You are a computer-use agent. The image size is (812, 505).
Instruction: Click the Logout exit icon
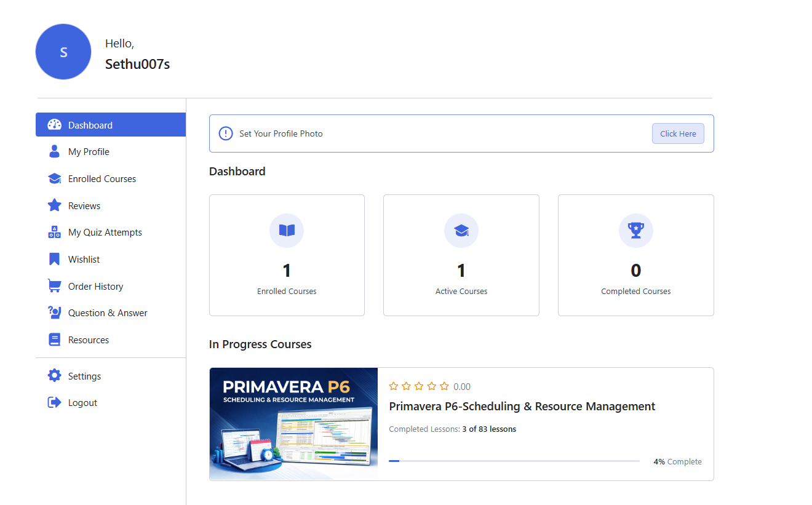pyautogui.click(x=54, y=402)
